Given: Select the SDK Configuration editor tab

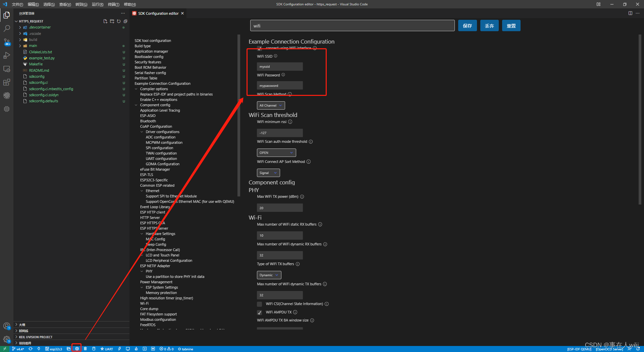Looking at the screenshot, I should coord(158,13).
